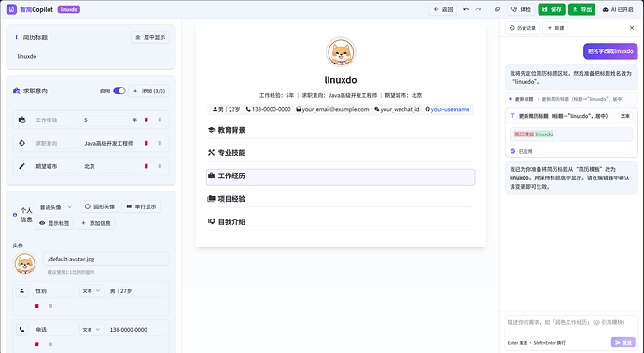Toggle 单行显示 option
The height and width of the screenshot is (353, 644).
141,206
